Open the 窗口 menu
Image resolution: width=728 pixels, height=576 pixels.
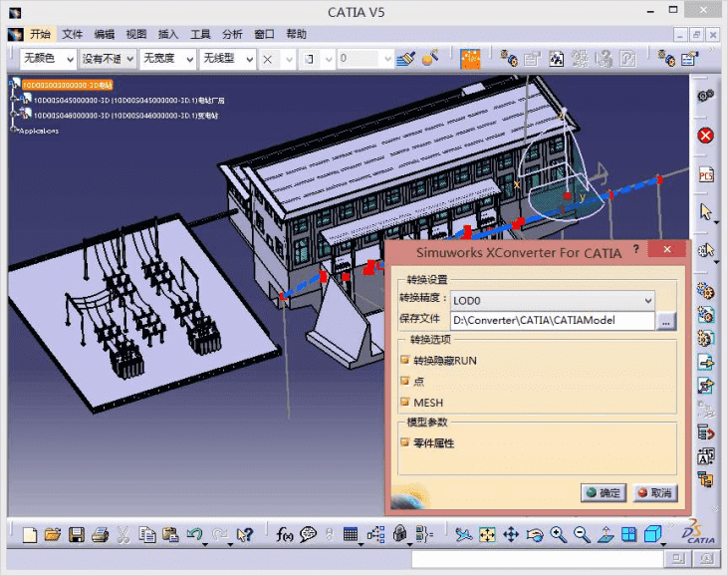coord(264,34)
